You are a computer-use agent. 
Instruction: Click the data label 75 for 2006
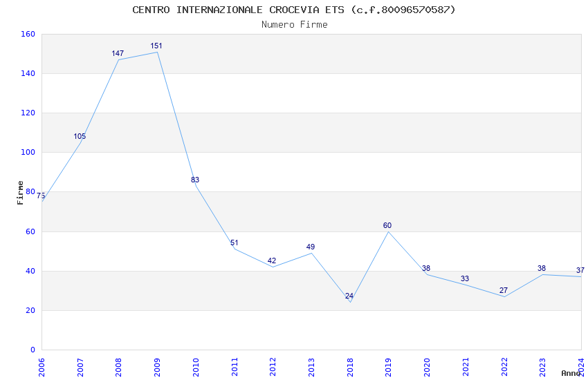click(x=41, y=196)
